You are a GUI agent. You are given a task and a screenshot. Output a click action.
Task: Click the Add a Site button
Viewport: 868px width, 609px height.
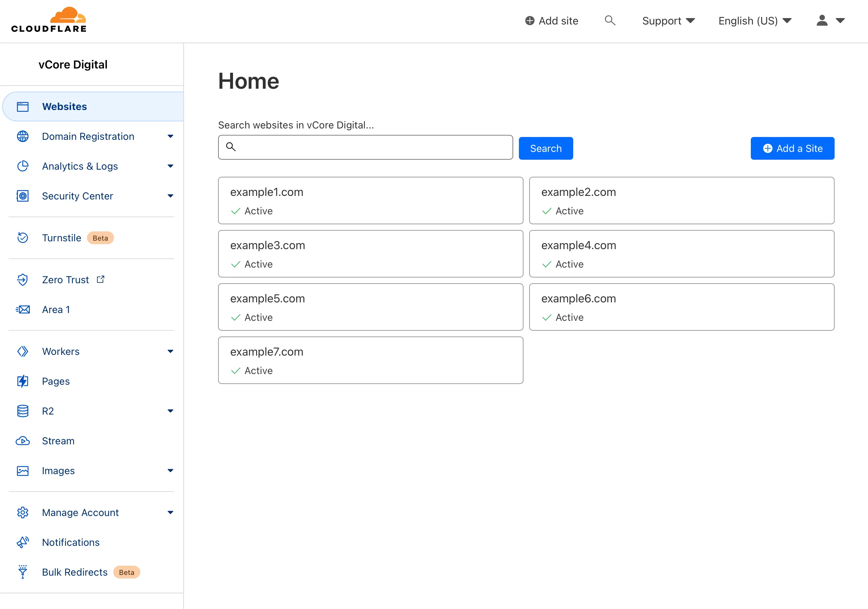pyautogui.click(x=792, y=148)
